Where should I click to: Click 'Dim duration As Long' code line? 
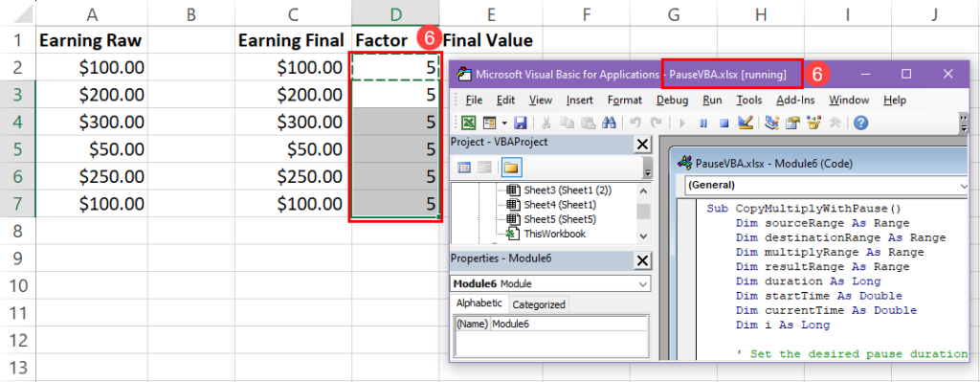[808, 281]
